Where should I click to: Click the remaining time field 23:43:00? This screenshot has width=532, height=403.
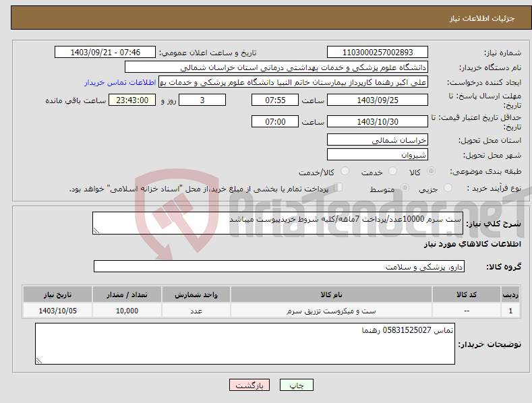pyautogui.click(x=132, y=100)
